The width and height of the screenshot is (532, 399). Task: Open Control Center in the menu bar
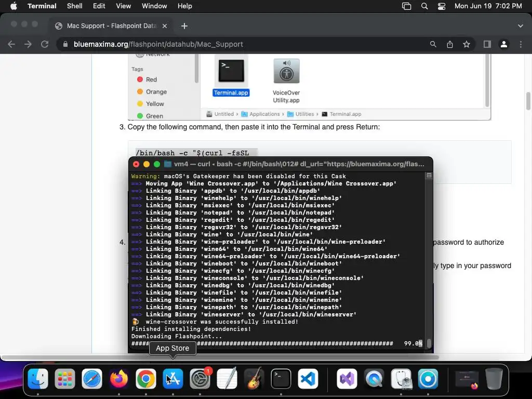click(x=442, y=6)
